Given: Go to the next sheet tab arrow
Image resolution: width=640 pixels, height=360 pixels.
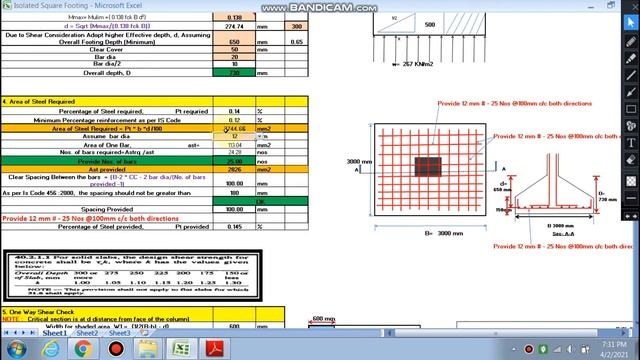Looking at the screenshot, I should (23, 333).
